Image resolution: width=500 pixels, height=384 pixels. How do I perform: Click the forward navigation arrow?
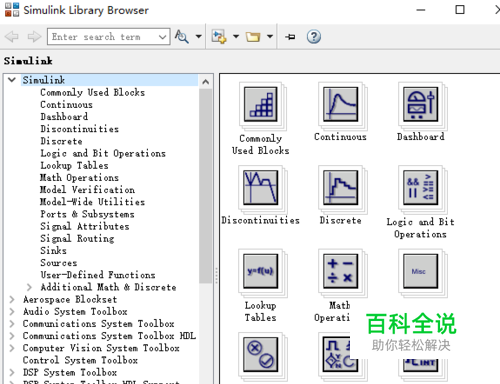34,36
